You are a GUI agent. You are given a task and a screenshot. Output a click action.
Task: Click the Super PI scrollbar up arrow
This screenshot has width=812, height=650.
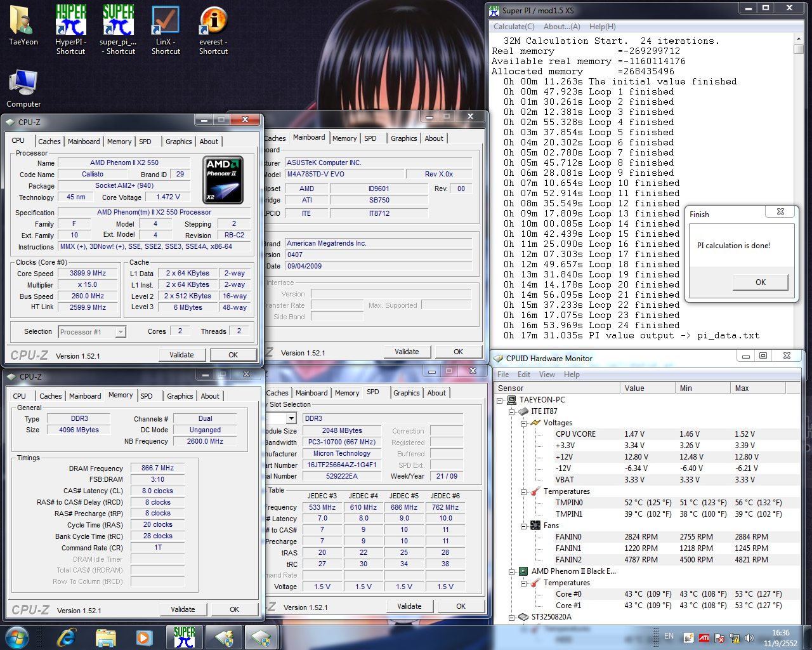(x=799, y=39)
